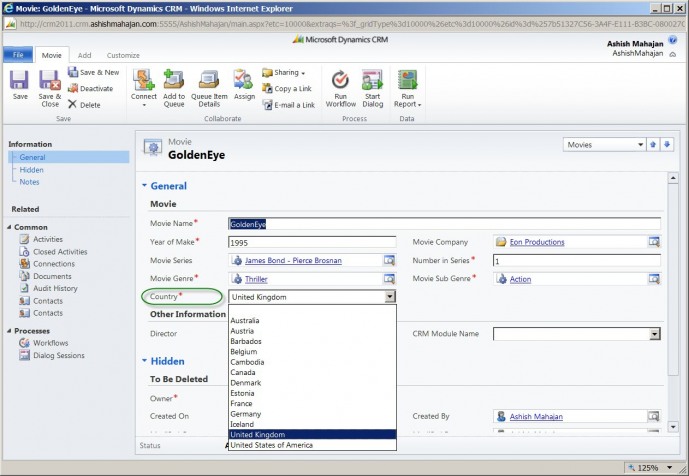The height and width of the screenshot is (476, 689).
Task: Open the Thriller genre link
Action: coord(256,279)
